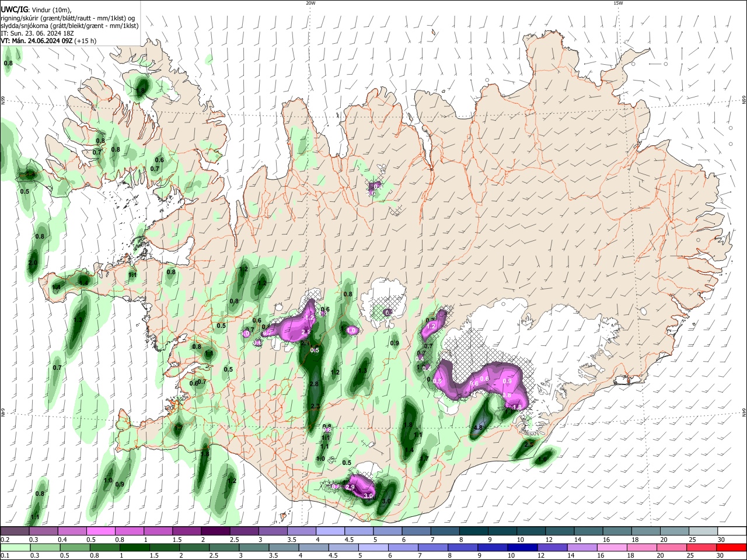Click the '0.2' label starting the upper scale
Image resolution: width=747 pixels, height=560 pixels.
pyautogui.click(x=5, y=540)
